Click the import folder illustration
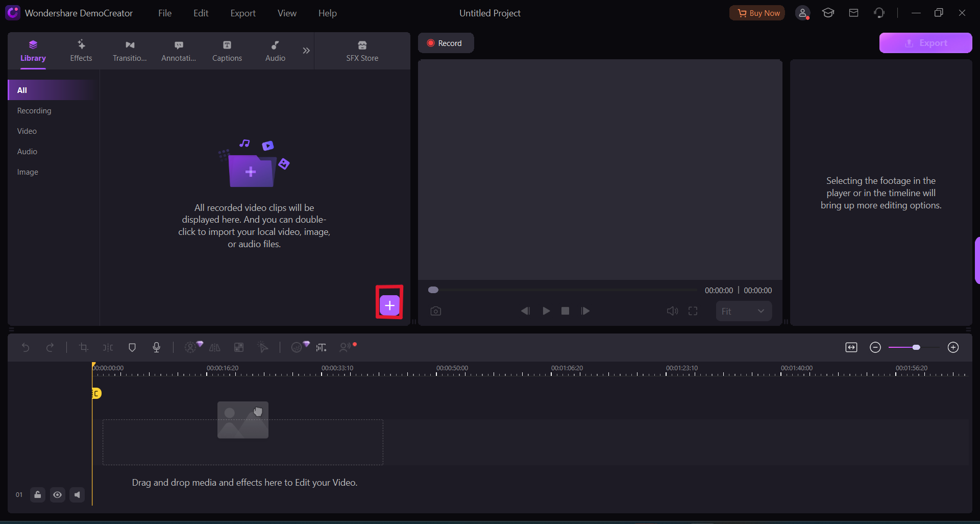 click(254, 163)
